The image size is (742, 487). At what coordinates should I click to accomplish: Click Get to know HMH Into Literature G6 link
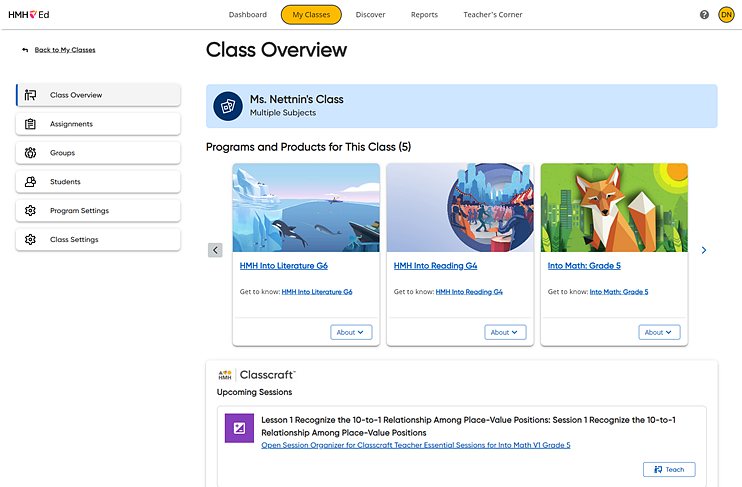point(317,292)
